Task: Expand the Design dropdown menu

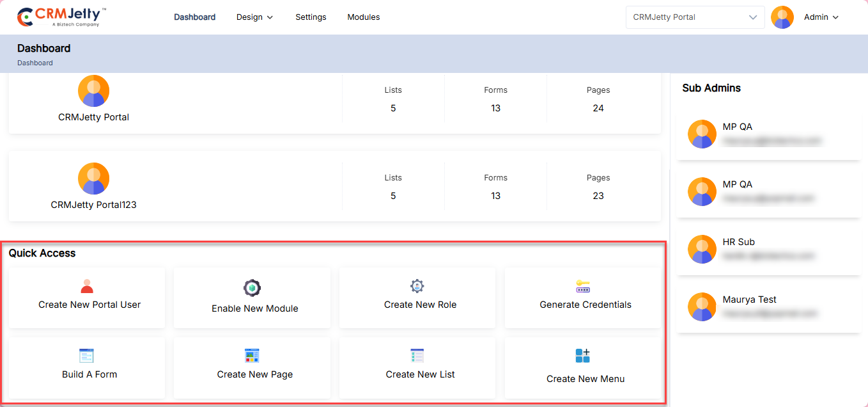Action: [x=254, y=17]
